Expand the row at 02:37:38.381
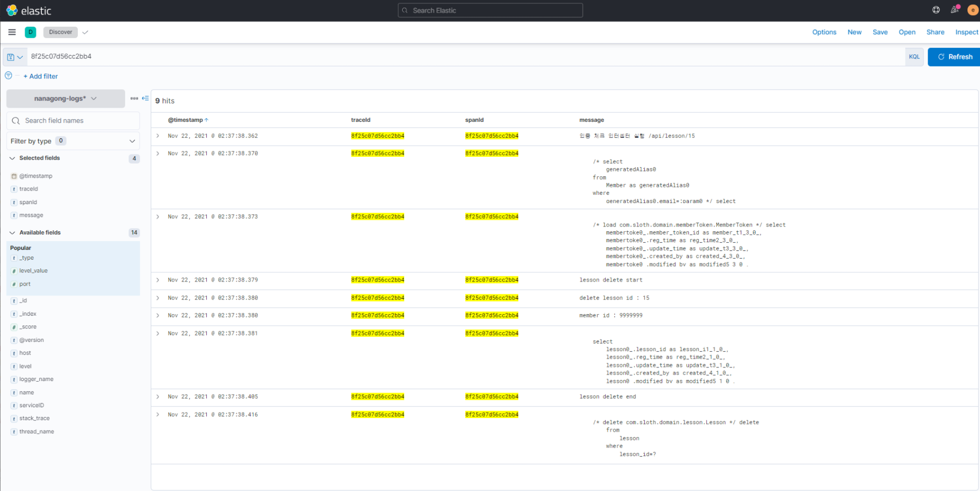The width and height of the screenshot is (980, 491). point(158,333)
